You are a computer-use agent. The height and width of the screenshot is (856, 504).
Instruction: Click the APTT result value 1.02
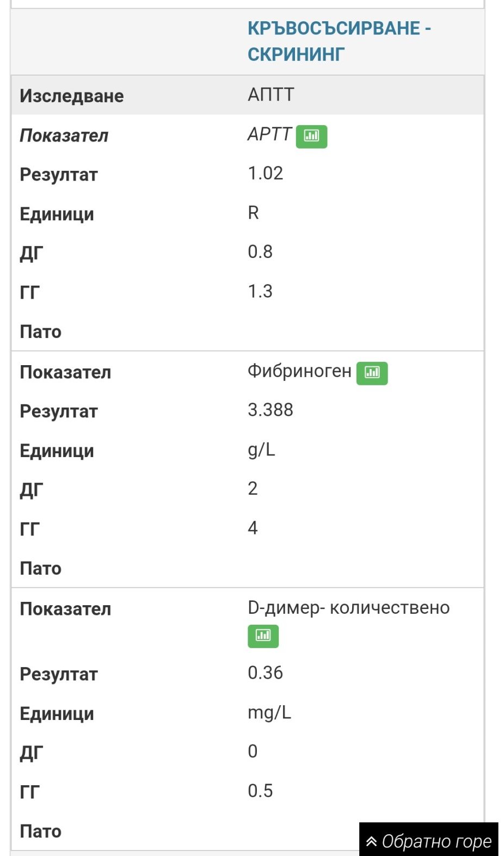click(x=265, y=174)
